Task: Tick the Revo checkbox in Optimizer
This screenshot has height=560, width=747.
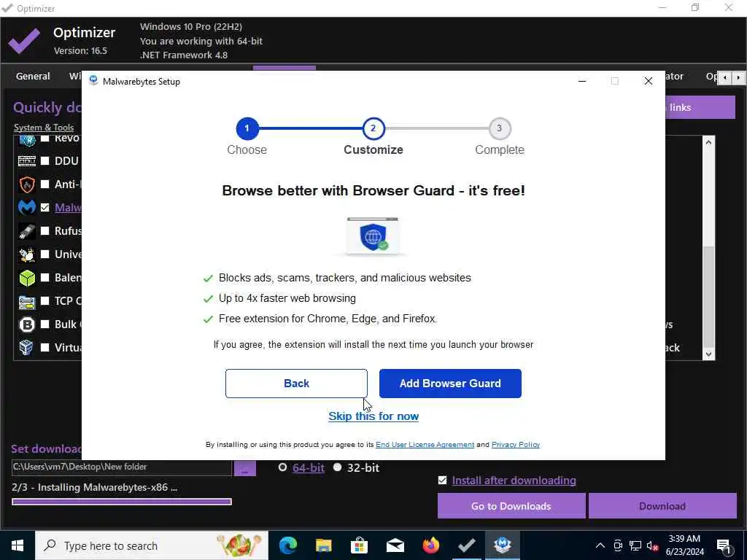Action: pos(44,138)
